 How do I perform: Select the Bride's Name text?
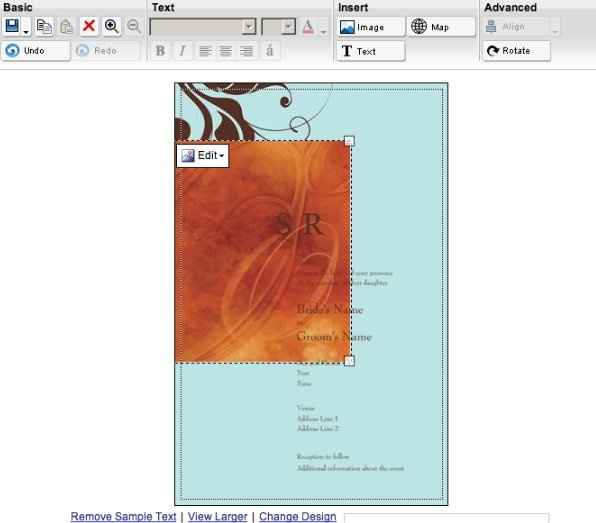click(x=330, y=309)
